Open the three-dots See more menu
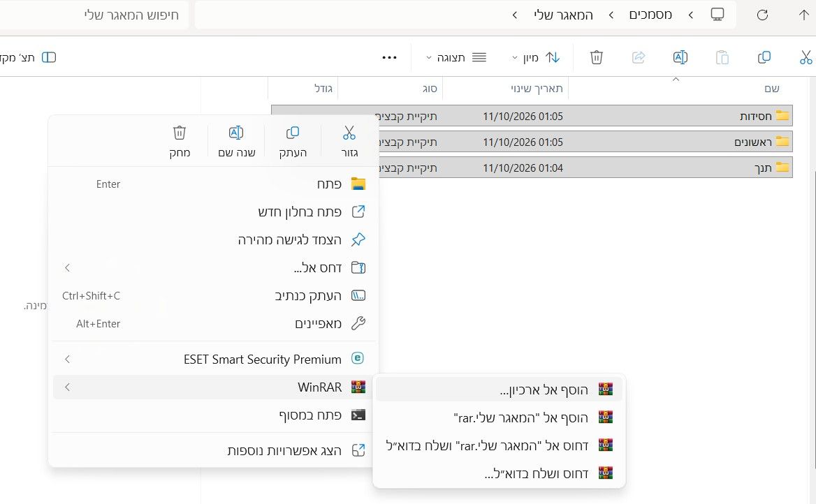816x504 pixels. coord(389,57)
